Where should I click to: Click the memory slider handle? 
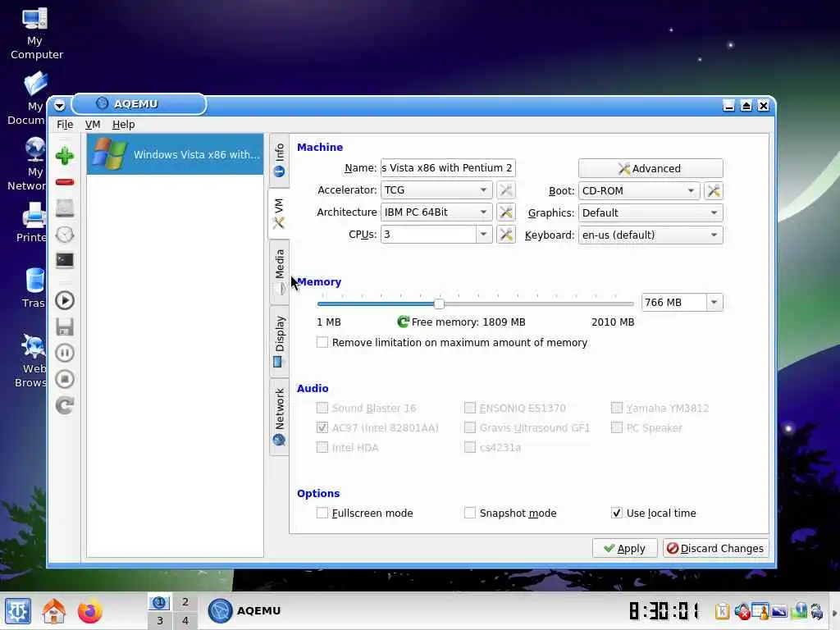[439, 304]
